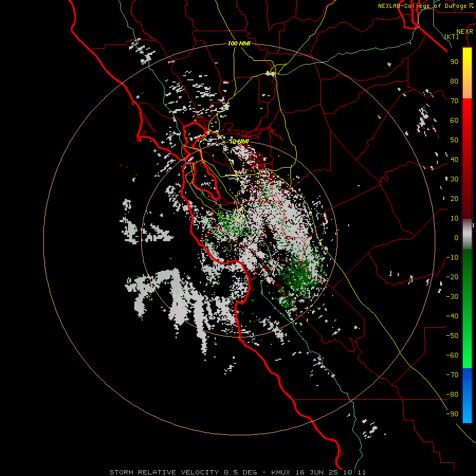Screen dimensions: 476x476
Task: Click the 30 velocity scale label
Action: [454, 179]
